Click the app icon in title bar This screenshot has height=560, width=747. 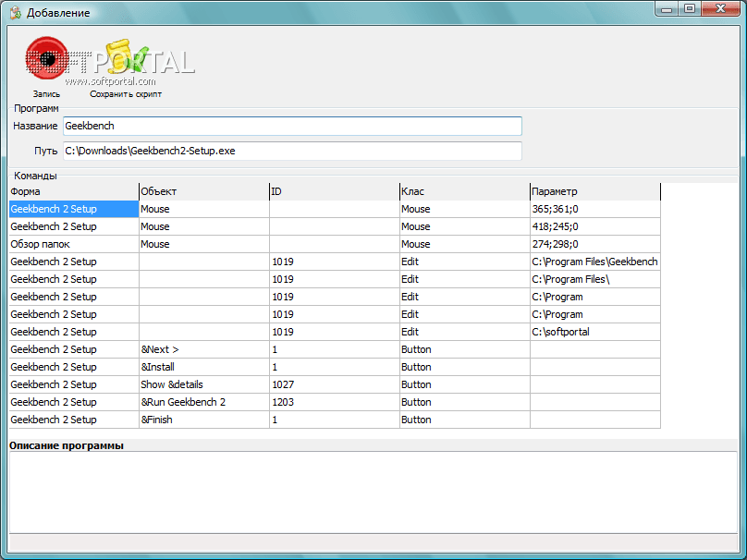(15, 12)
